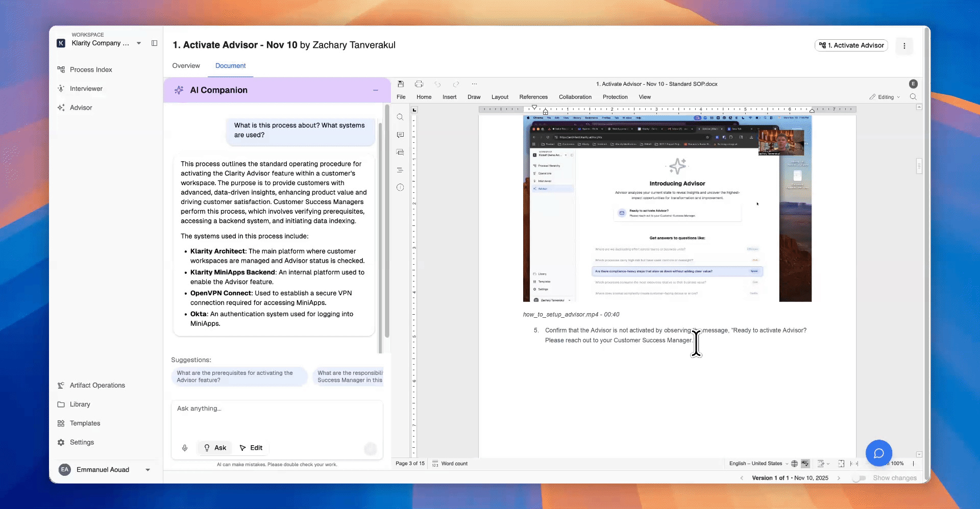Click the '1. Activate Advisor' process button at top right
The height and width of the screenshot is (509, 980).
click(x=851, y=45)
